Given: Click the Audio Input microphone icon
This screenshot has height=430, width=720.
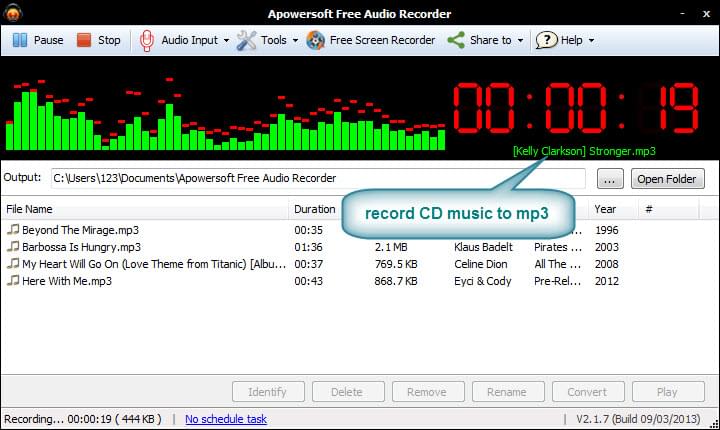Looking at the screenshot, I should [147, 40].
